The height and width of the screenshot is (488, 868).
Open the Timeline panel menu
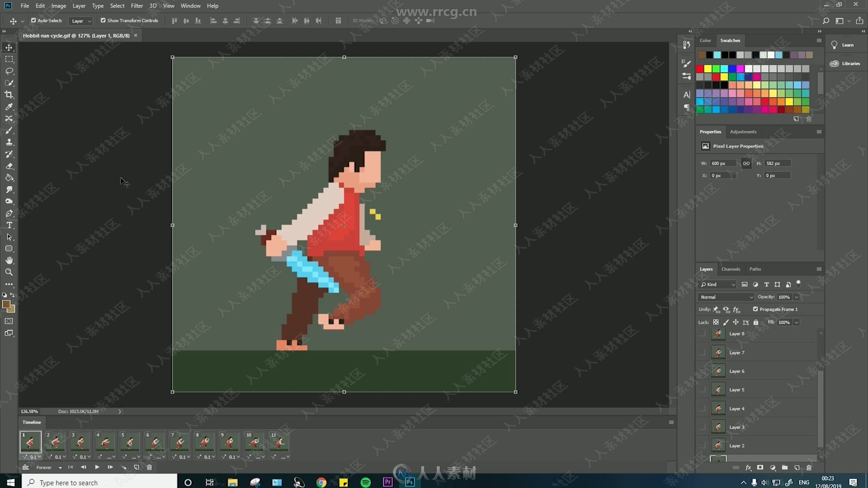pos(671,422)
